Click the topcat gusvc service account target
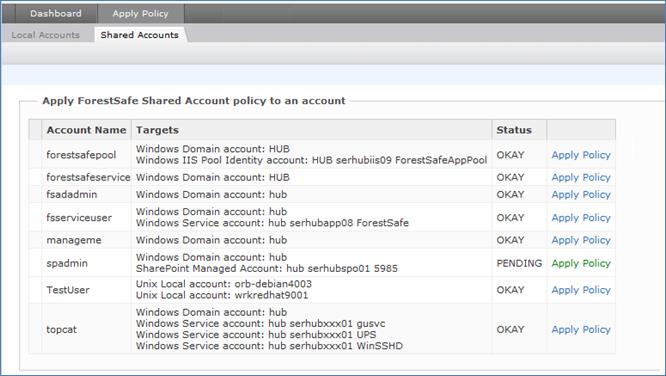Image resolution: width=666 pixels, height=376 pixels. (x=260, y=324)
